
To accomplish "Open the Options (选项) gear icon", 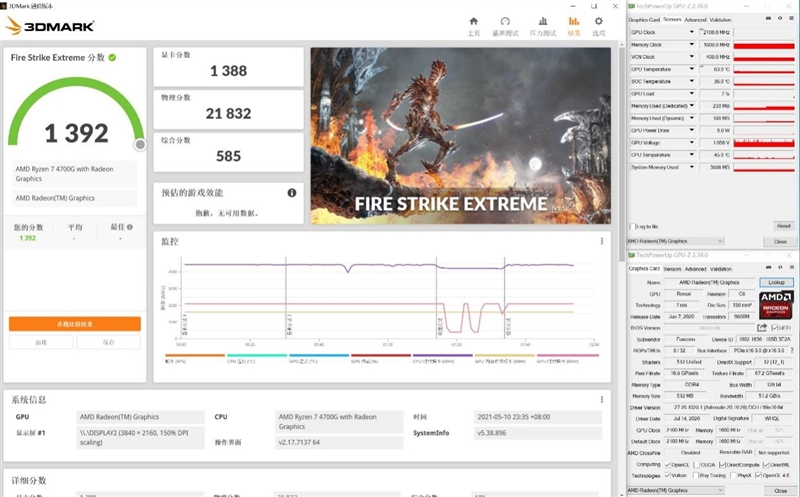I will [x=599, y=24].
